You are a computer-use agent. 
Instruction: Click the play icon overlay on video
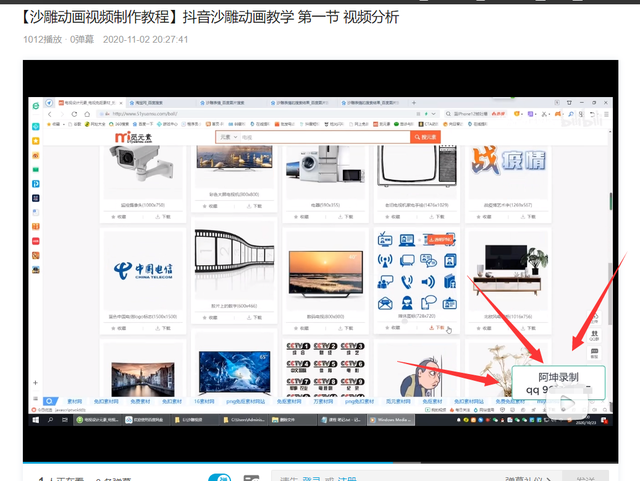(x=567, y=404)
